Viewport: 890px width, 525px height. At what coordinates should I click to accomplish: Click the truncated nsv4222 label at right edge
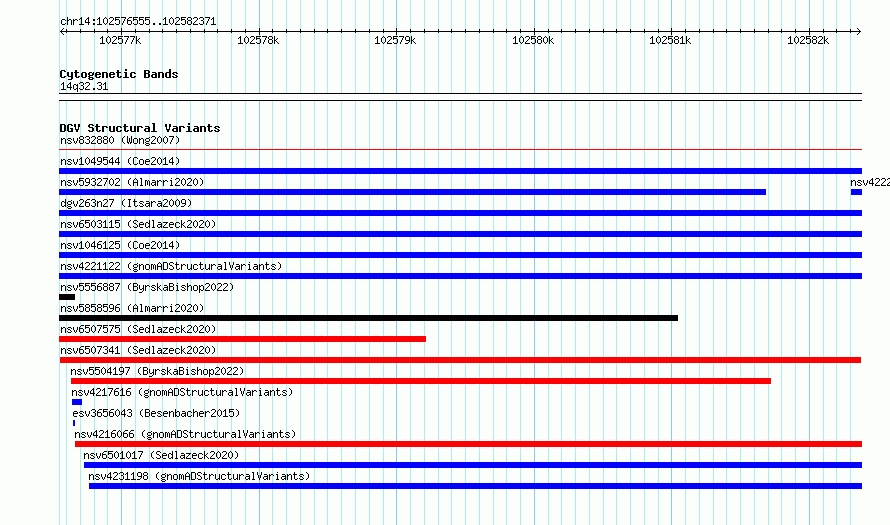click(870, 182)
